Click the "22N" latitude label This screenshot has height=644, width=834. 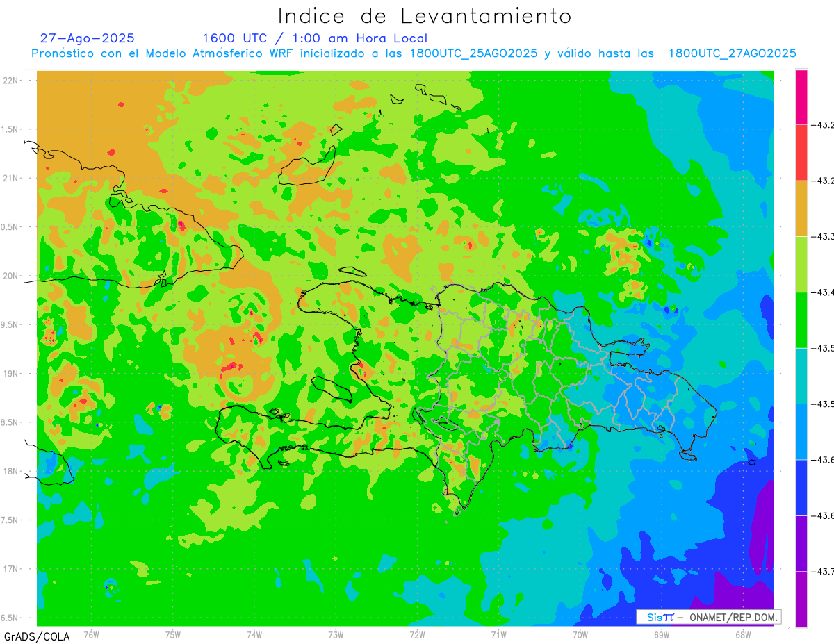pos(10,81)
